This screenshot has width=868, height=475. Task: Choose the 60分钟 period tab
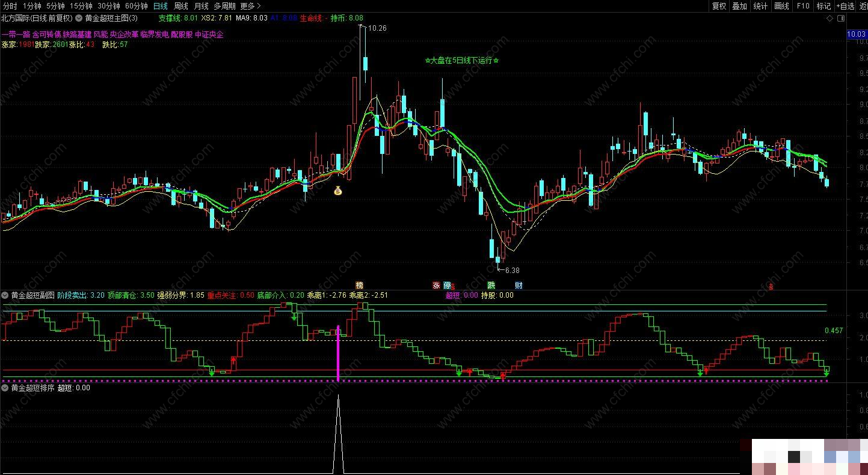coord(137,6)
